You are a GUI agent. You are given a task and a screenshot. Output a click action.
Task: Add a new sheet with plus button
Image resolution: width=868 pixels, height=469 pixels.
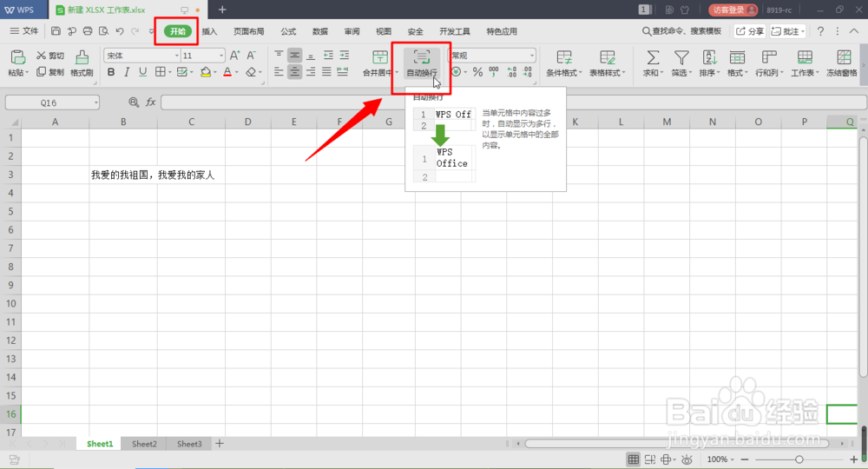click(220, 444)
